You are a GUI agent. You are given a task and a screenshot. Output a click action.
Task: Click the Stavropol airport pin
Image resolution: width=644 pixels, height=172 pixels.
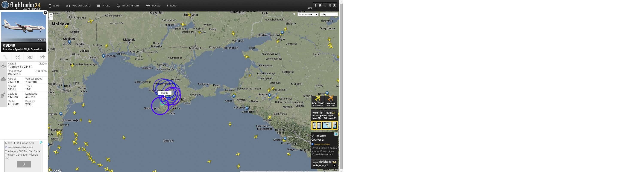click(x=327, y=93)
